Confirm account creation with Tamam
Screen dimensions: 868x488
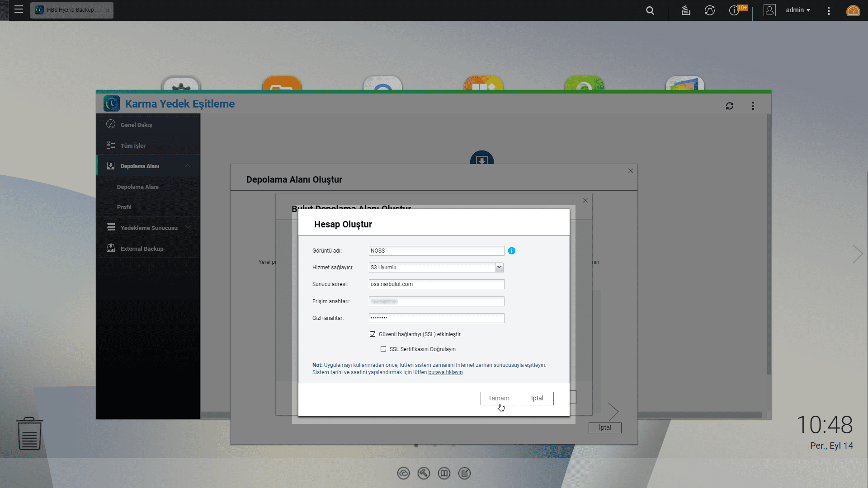point(498,398)
